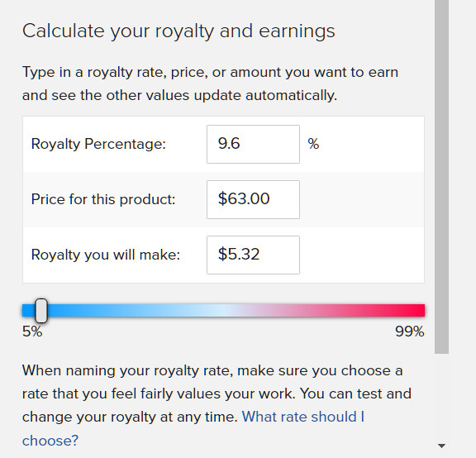Click the 99% maximum label under slider
Screen dimensions: 476x458
(410, 332)
